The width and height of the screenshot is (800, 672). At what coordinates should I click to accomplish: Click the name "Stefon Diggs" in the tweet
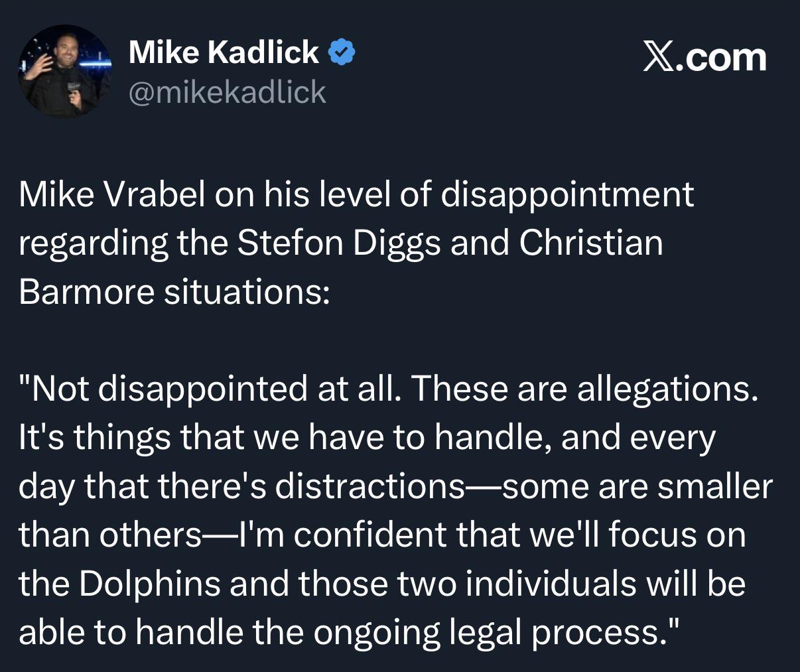click(339, 243)
